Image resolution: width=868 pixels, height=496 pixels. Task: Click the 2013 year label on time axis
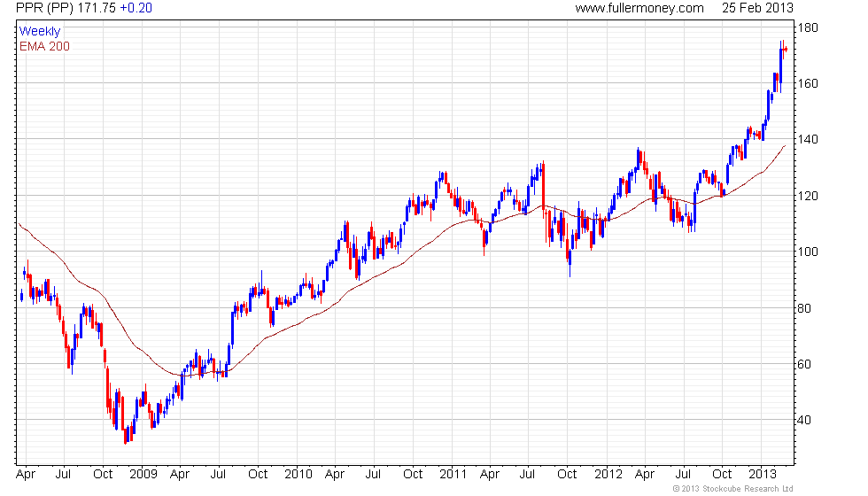[x=763, y=475]
